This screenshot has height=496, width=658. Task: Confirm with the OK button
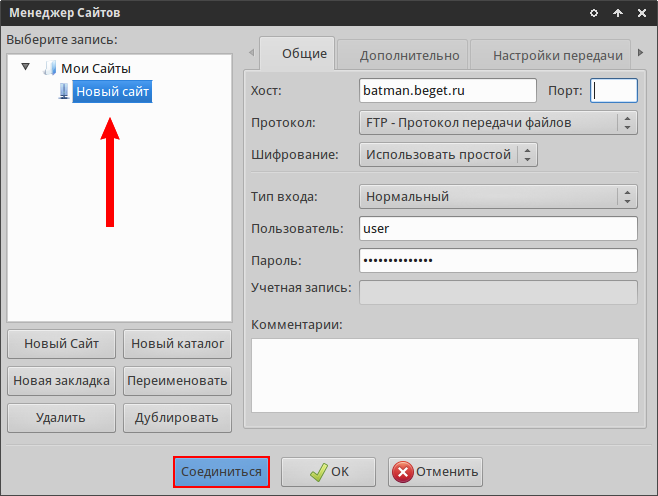[328, 472]
